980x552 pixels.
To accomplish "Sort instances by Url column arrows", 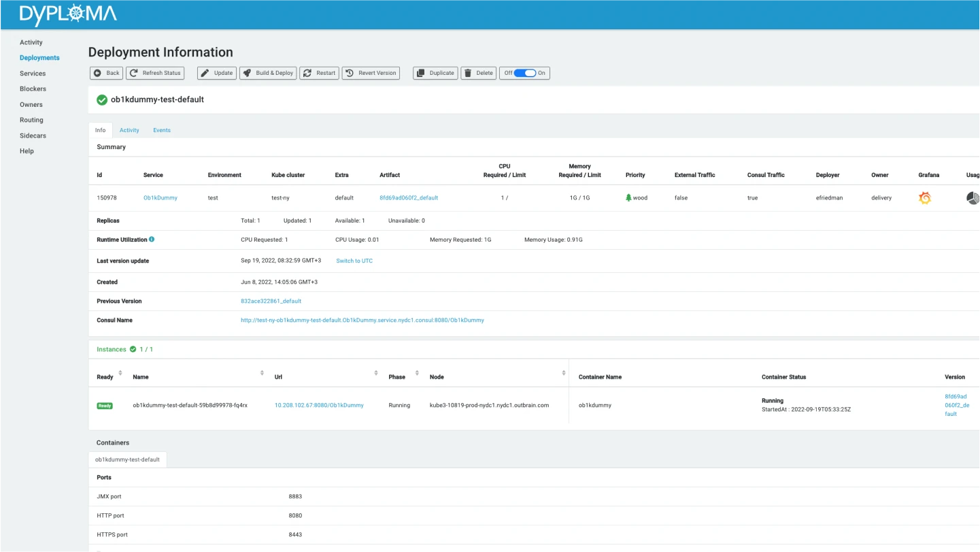I will tap(376, 373).
